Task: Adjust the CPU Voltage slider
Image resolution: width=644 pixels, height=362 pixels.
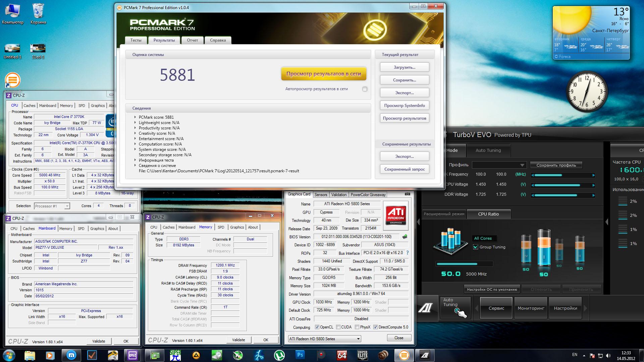Action: [563, 185]
